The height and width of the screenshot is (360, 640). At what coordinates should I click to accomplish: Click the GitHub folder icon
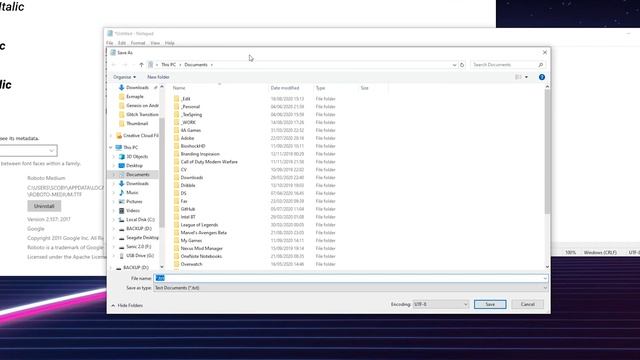176,209
